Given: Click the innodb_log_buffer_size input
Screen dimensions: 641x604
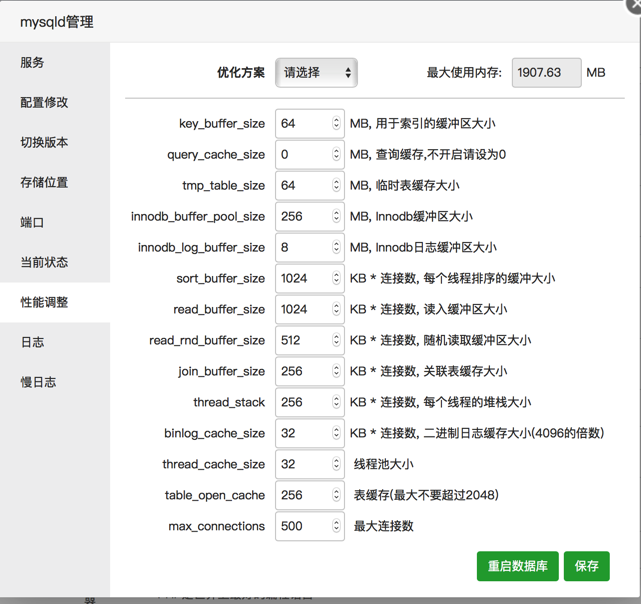Looking at the screenshot, I should (x=310, y=247).
